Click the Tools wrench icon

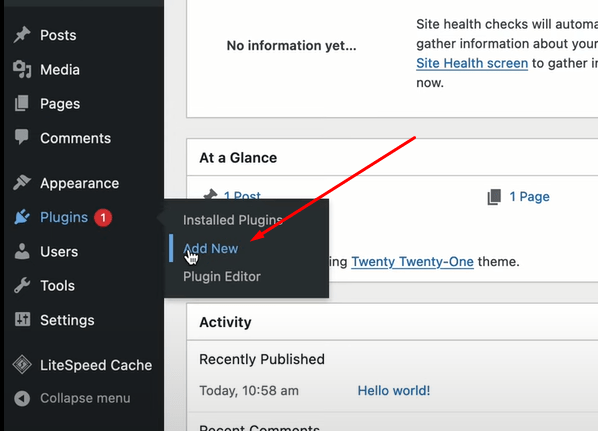tap(22, 285)
